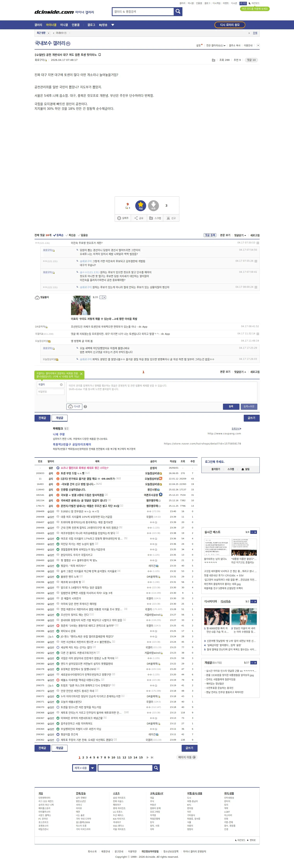Open the square dropdown arrow right of 이용안내
The image size is (294, 868).
[258, 45]
